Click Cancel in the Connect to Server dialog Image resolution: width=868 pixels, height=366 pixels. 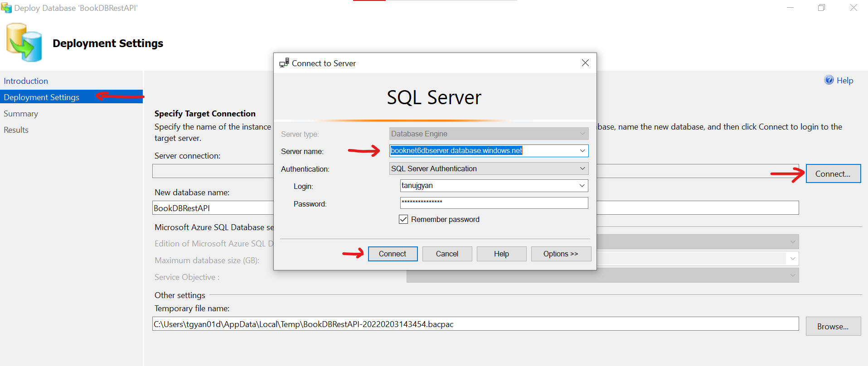click(x=447, y=254)
